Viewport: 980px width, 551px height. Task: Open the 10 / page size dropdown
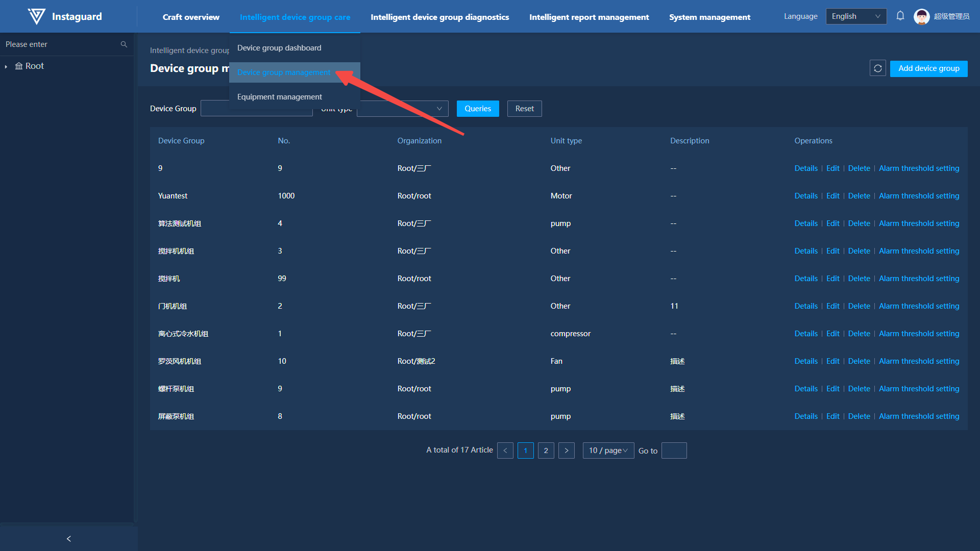point(608,450)
